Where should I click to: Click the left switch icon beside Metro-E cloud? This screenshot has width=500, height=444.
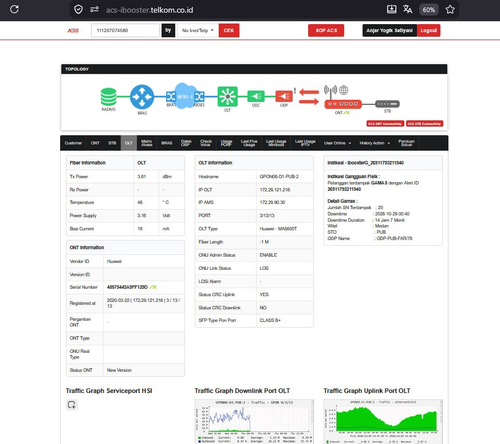[x=171, y=97]
